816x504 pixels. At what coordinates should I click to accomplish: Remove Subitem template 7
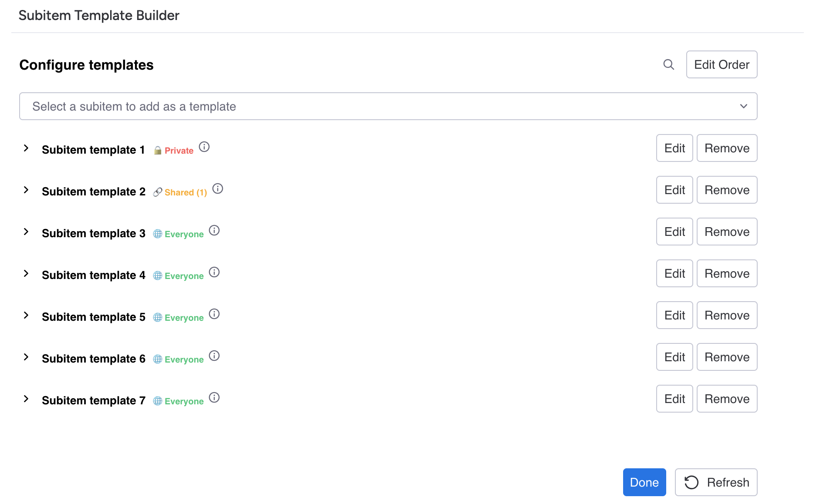727,399
